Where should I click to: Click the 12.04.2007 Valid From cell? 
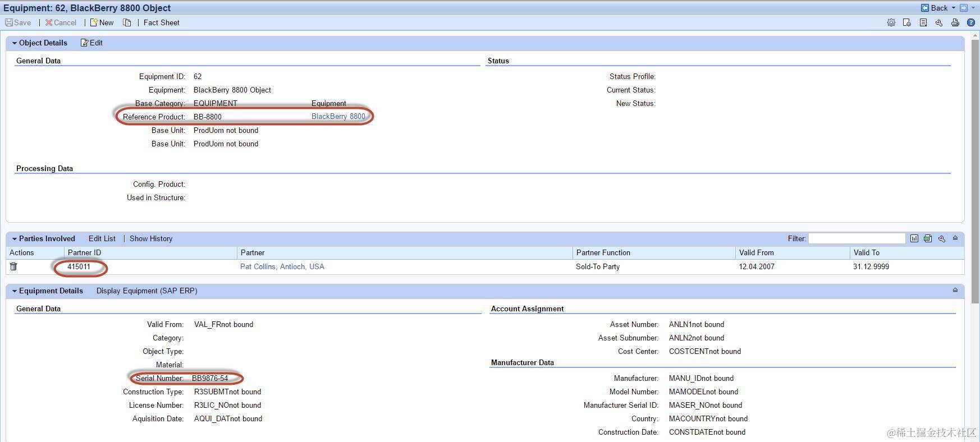point(757,267)
